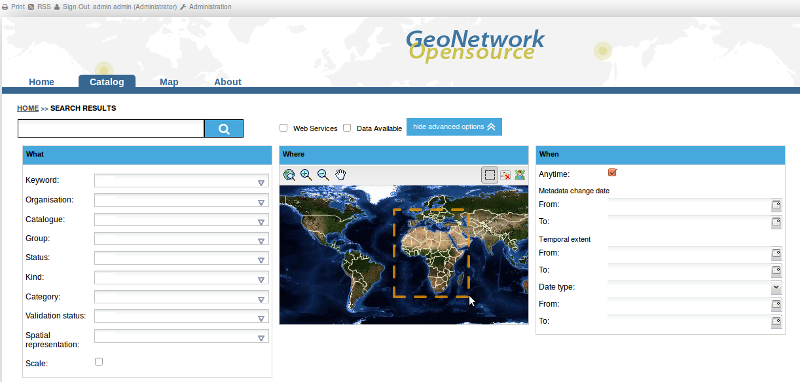
Task: Click the clear region selection icon
Action: click(505, 175)
